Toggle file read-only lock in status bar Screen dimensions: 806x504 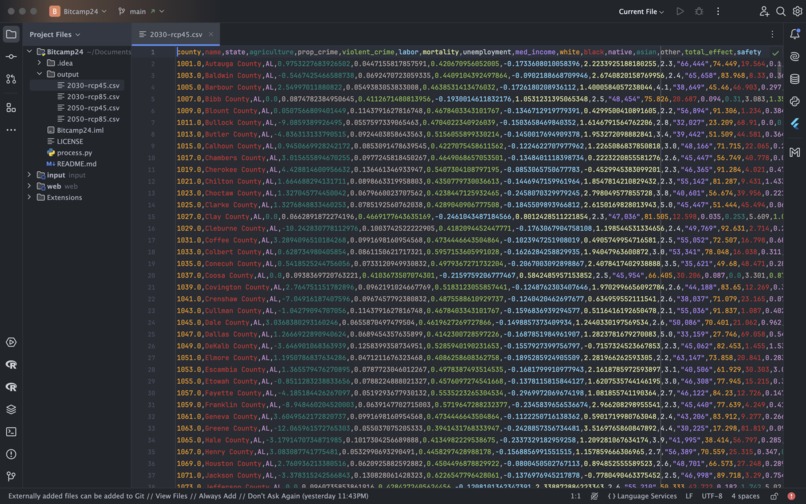pyautogui.click(x=774, y=496)
